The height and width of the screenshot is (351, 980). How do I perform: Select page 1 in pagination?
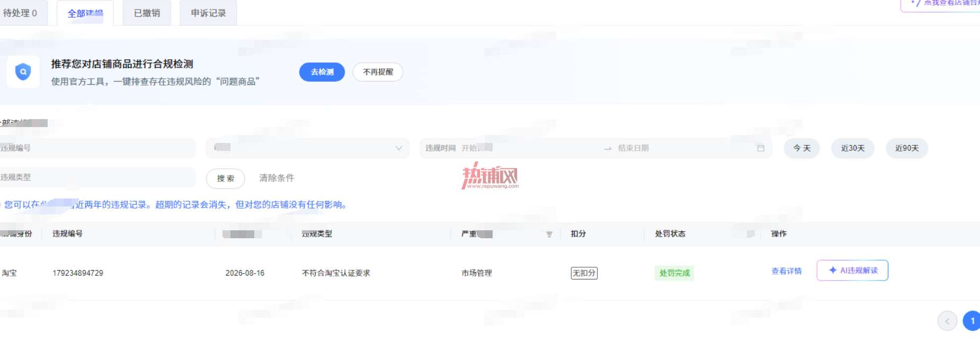[x=972, y=321]
